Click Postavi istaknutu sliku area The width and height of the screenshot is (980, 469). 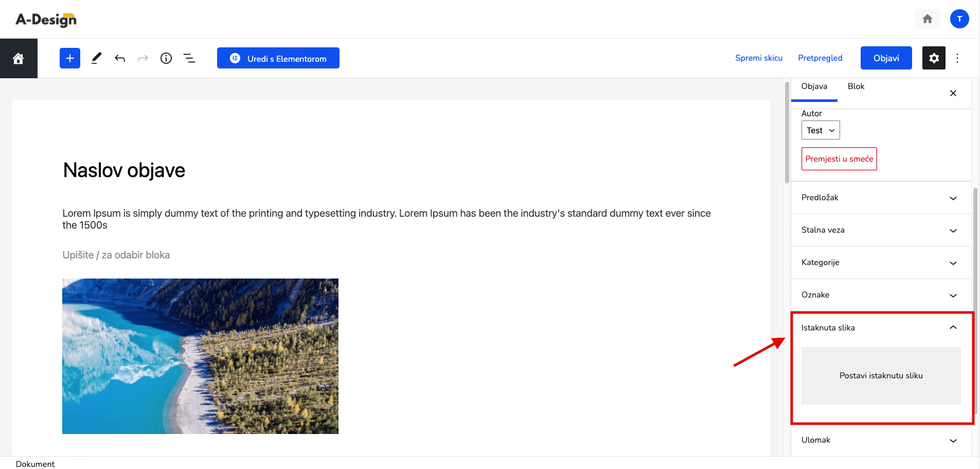click(x=881, y=376)
